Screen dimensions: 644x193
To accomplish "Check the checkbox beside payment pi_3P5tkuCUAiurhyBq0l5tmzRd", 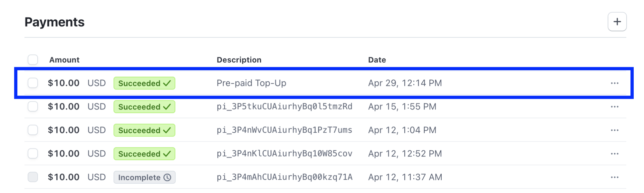I will [x=33, y=107].
